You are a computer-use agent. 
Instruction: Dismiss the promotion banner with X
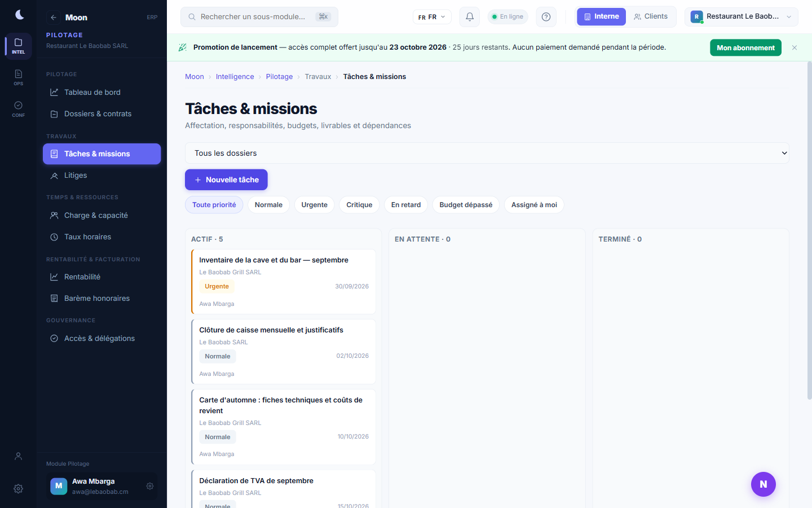click(795, 48)
